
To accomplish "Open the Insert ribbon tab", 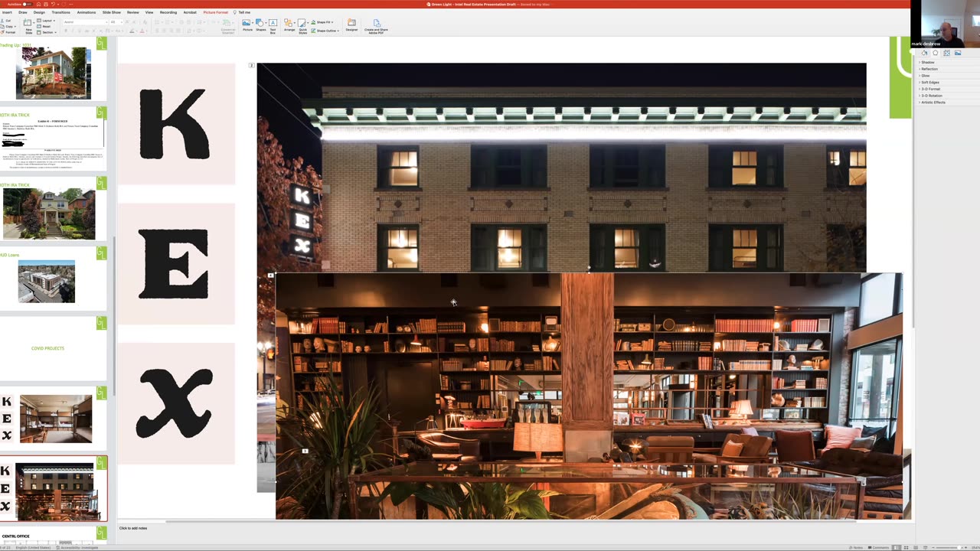I will tap(7, 12).
